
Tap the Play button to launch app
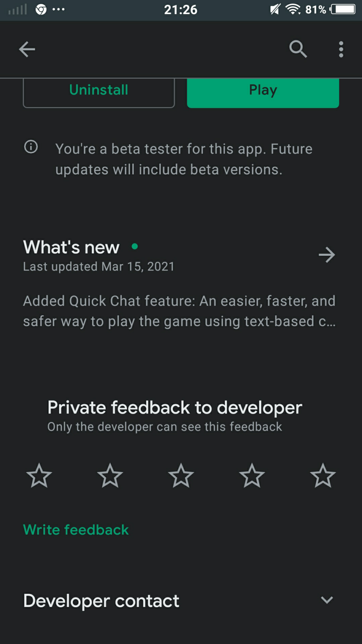click(263, 89)
